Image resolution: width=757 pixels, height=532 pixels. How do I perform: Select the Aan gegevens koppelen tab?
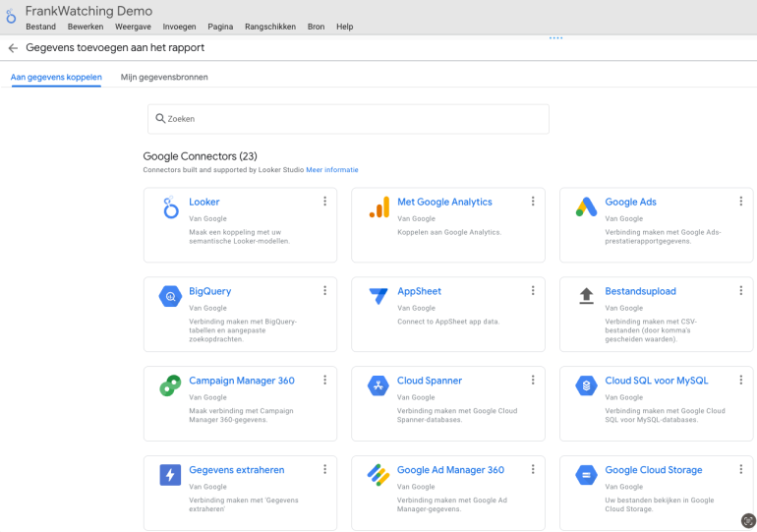[56, 78]
